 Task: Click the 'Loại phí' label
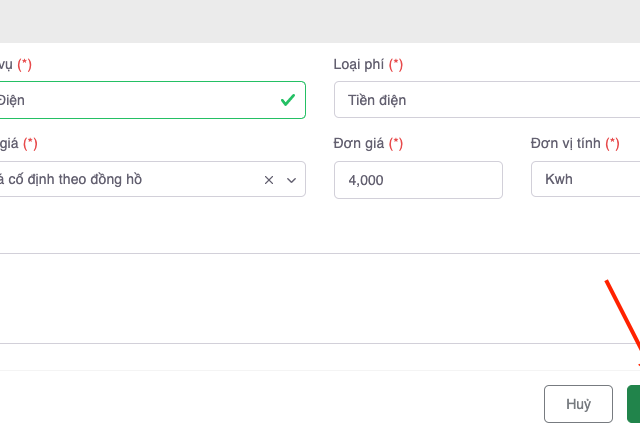(x=359, y=65)
